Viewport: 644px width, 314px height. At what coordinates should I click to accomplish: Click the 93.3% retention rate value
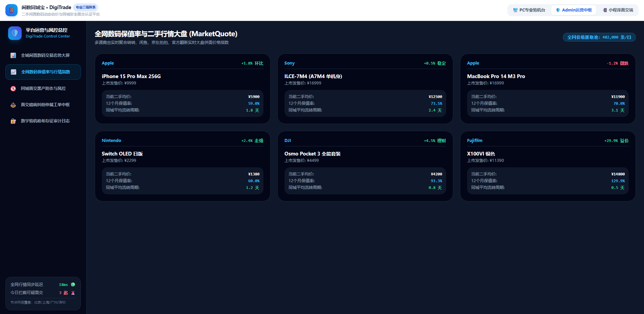(x=436, y=181)
